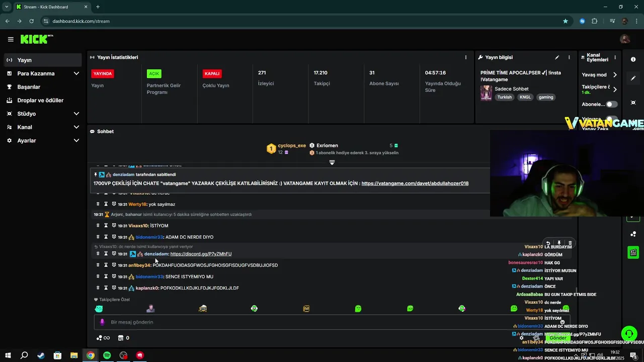Click the green clapperboard icon in the right rail

633,252
